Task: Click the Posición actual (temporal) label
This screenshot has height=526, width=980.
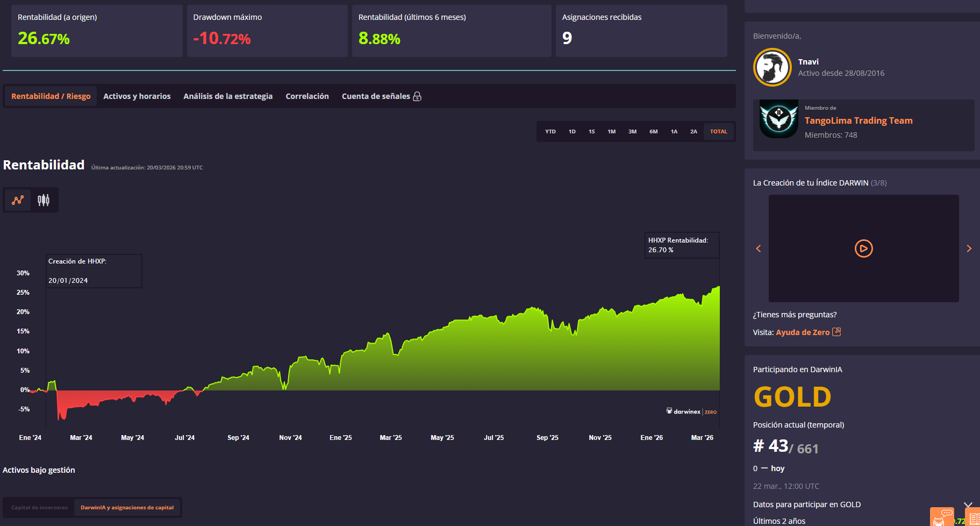Action: tap(798, 425)
